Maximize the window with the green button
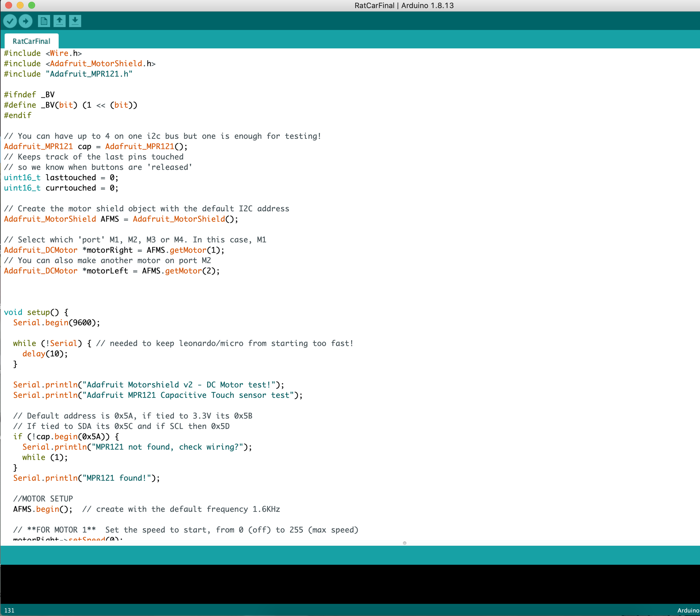 pos(32,5)
